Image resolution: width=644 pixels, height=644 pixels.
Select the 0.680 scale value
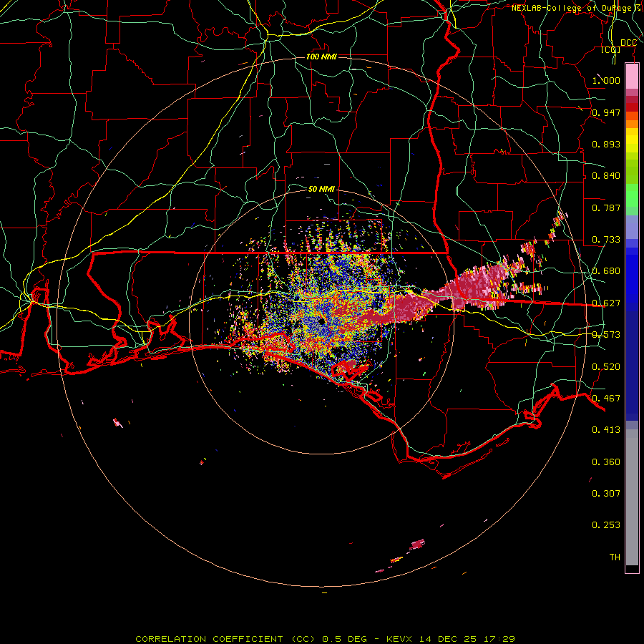pos(606,271)
